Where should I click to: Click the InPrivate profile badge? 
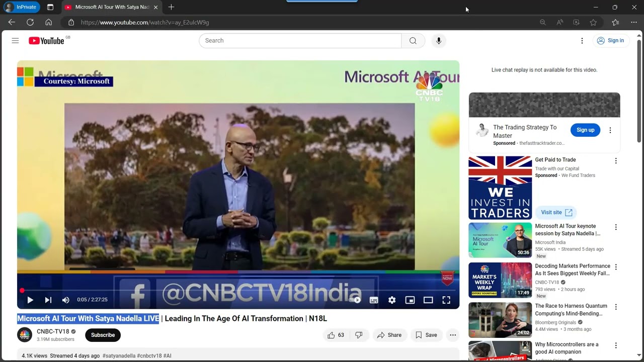coord(22,7)
